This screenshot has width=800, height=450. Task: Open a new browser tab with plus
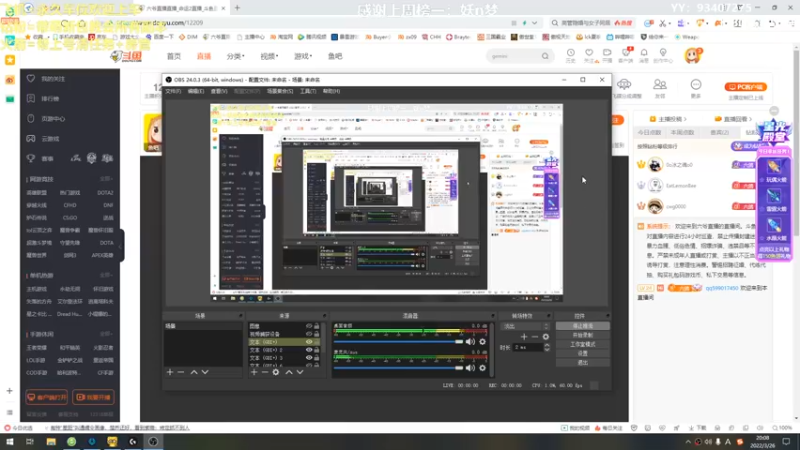(x=237, y=8)
